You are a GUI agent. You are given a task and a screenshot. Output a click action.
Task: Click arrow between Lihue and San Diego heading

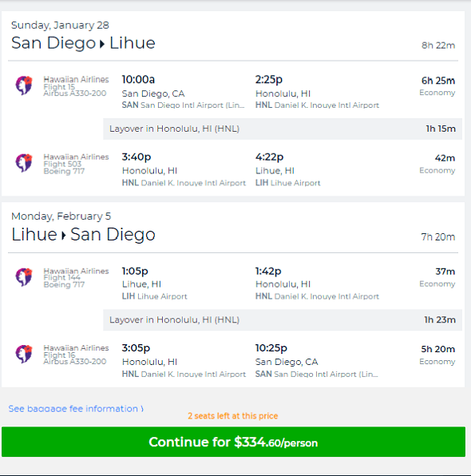[x=64, y=236]
